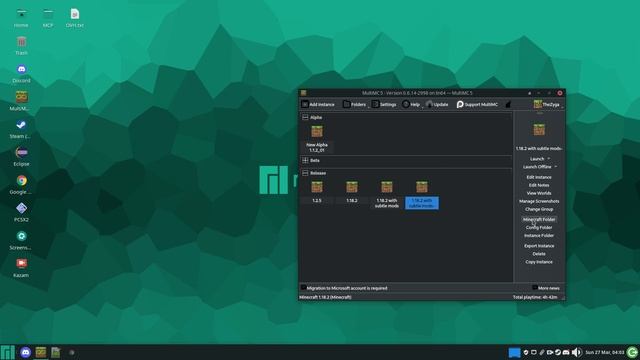This screenshot has width=640, height=360.
Task: Click the volume speaker tray icon
Action: [x=576, y=352]
